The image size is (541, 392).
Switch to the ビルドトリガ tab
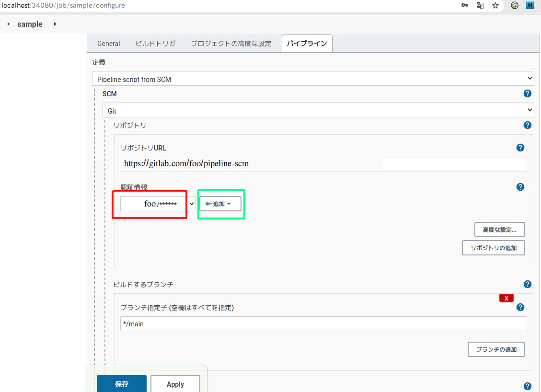156,44
